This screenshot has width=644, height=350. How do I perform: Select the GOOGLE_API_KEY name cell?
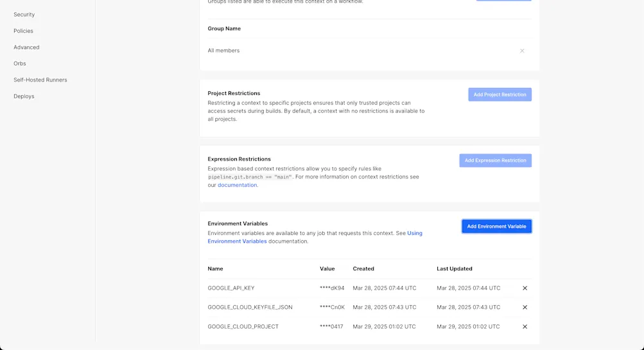[231, 288]
